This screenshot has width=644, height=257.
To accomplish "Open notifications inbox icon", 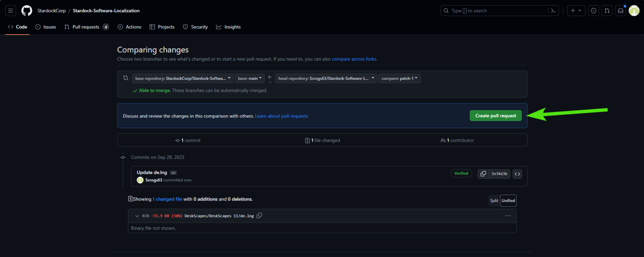I will [x=620, y=11].
